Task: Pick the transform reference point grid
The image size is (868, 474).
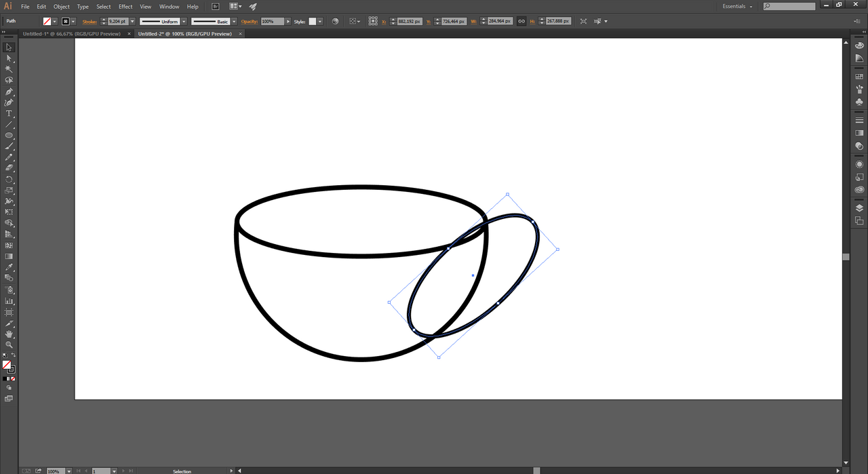Action: click(x=373, y=21)
